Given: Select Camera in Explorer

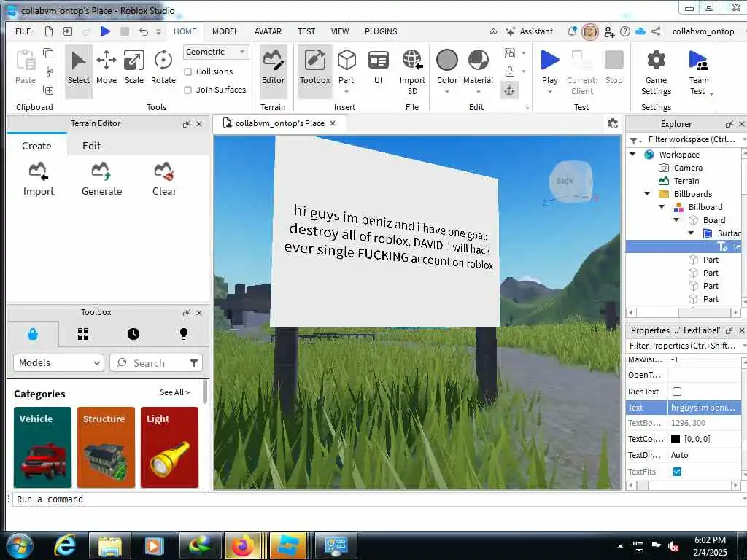Looking at the screenshot, I should 688,168.
